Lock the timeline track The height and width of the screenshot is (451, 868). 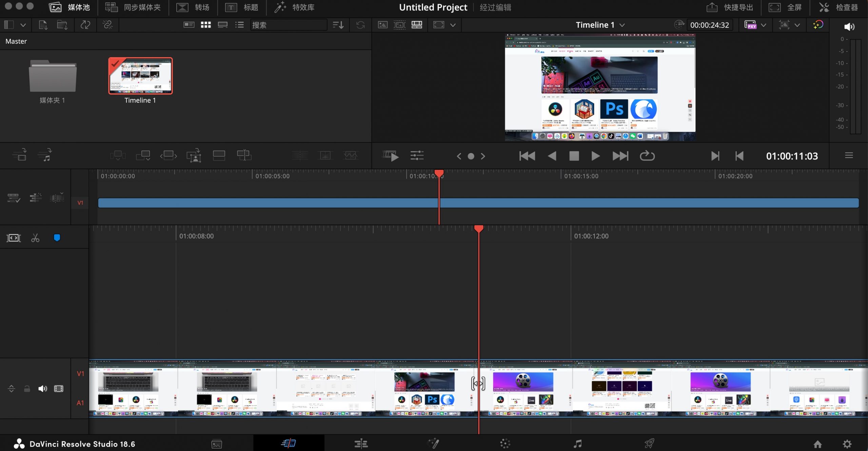click(27, 389)
